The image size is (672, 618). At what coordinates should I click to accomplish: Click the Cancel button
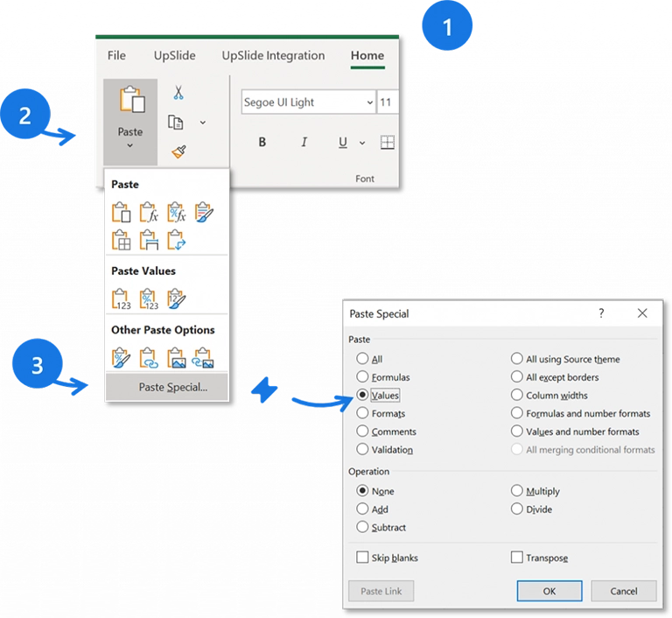623,591
